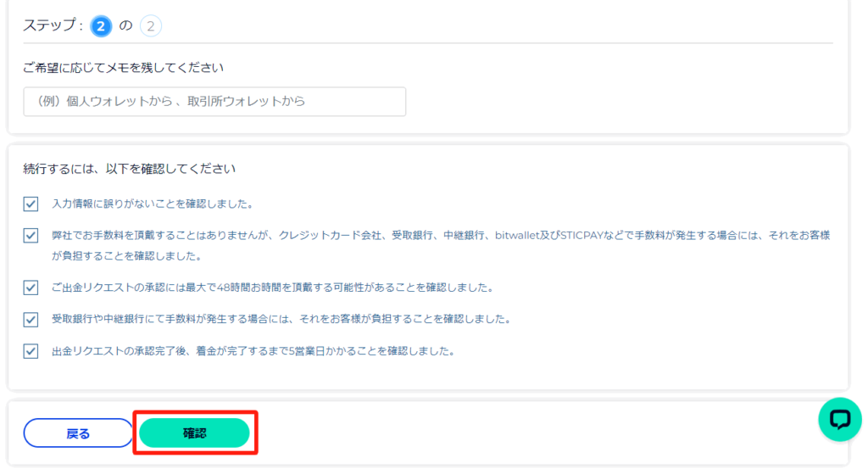The width and height of the screenshot is (868, 469).
Task: Click label text mentioning bitwallet及びSTICPAY
Action: click(441, 236)
